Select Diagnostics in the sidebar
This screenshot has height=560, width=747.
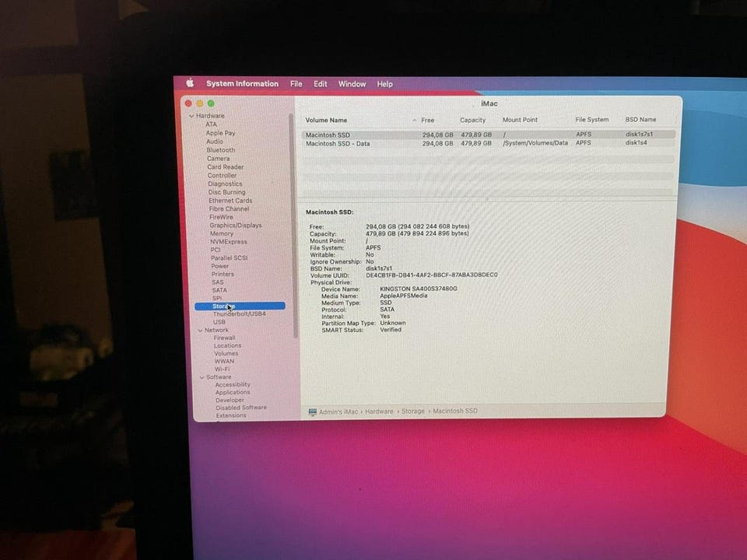225,184
